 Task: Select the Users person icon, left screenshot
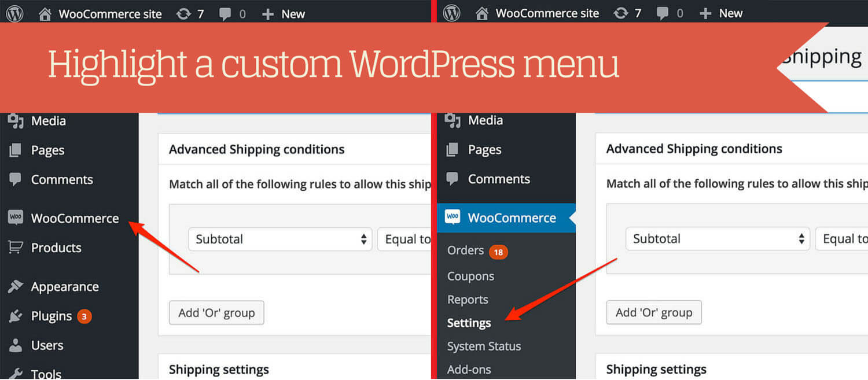click(16, 345)
